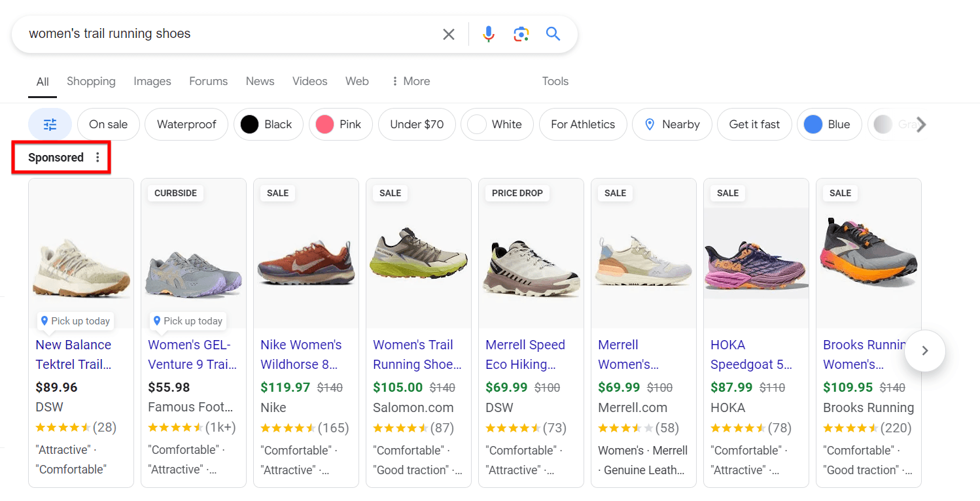Click Pick up today badge on Famous Footwear card
This screenshot has height=501, width=980.
click(x=188, y=321)
